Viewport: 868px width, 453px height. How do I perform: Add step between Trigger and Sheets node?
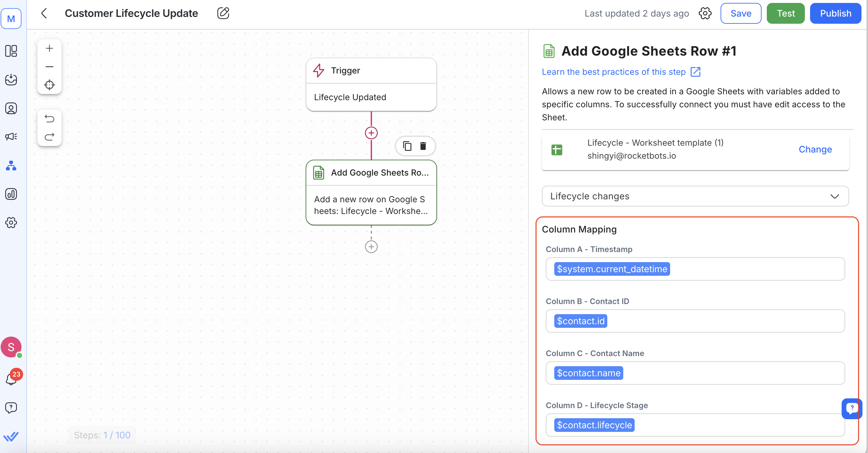click(371, 133)
